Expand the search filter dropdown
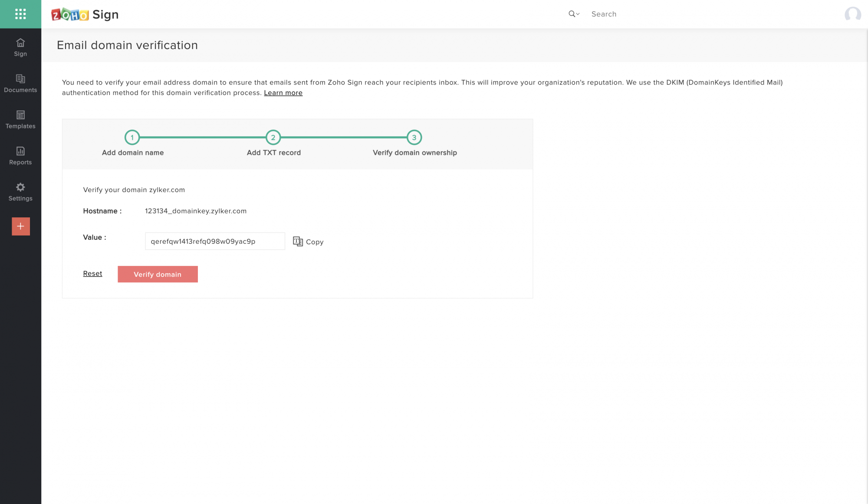The image size is (868, 504). [574, 14]
